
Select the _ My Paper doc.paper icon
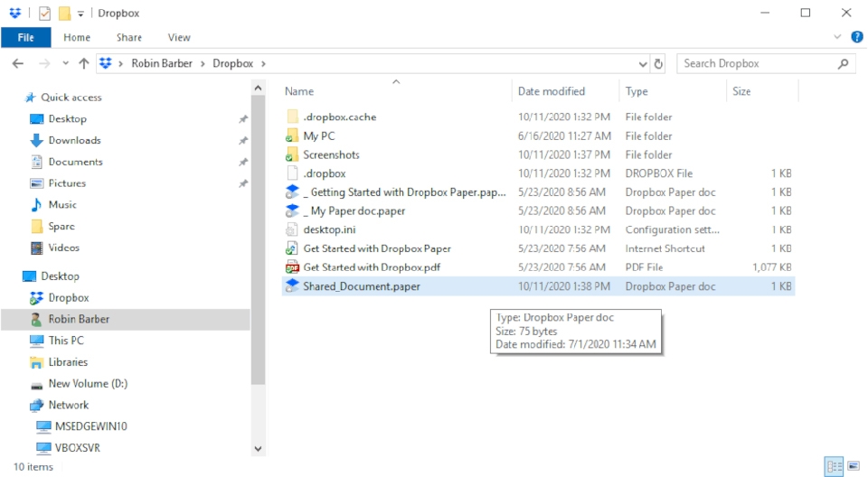(292, 211)
